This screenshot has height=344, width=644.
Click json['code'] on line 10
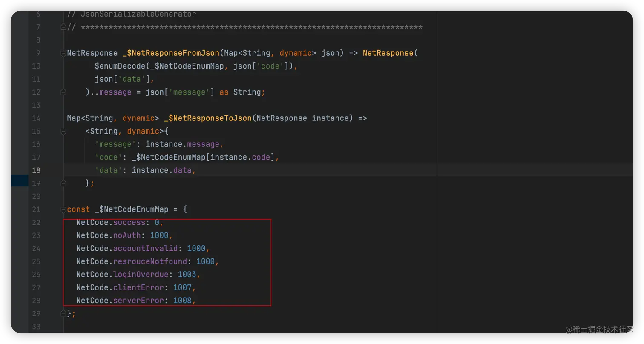tap(261, 66)
